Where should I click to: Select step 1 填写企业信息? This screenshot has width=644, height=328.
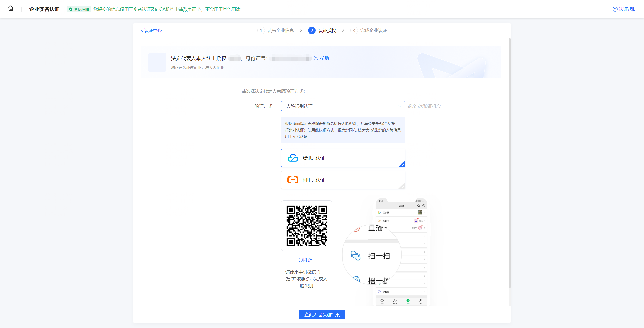point(276,30)
